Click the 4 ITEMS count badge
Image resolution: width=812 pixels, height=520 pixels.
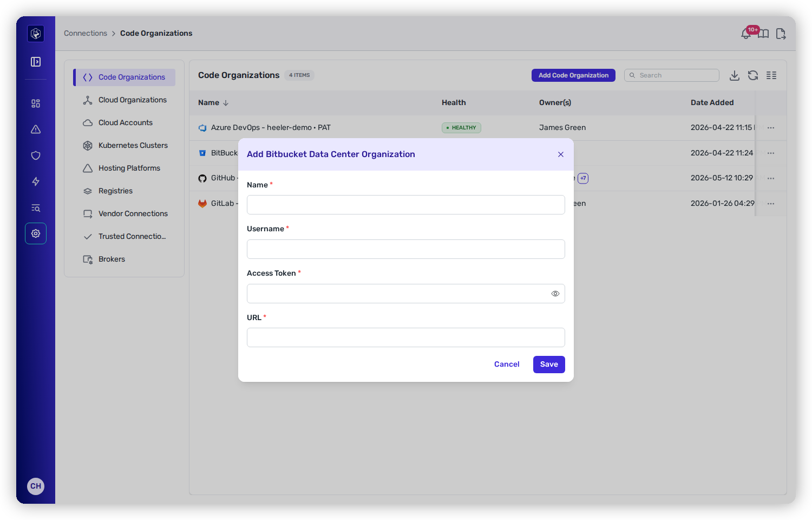tap(299, 75)
